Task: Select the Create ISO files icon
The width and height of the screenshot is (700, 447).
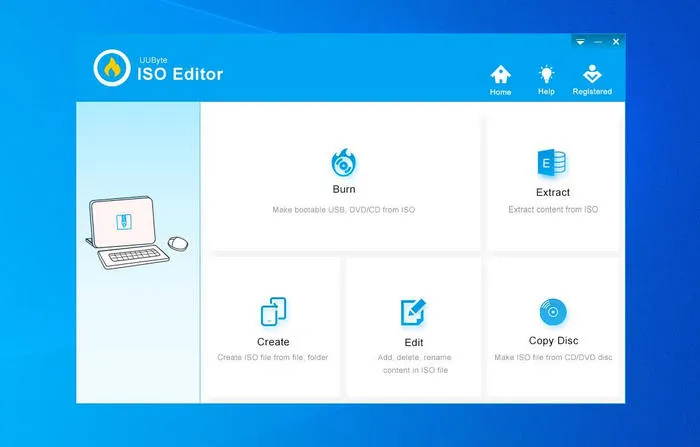Action: click(x=273, y=313)
